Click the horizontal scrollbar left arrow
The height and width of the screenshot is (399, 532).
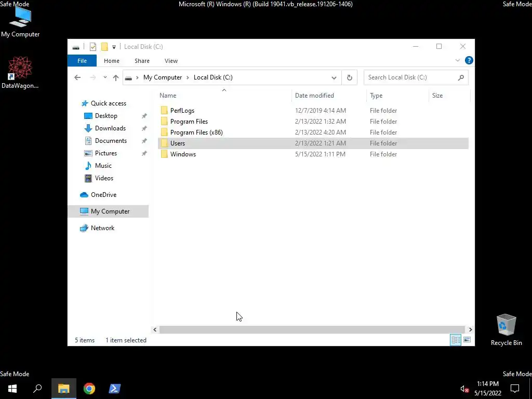click(x=155, y=329)
